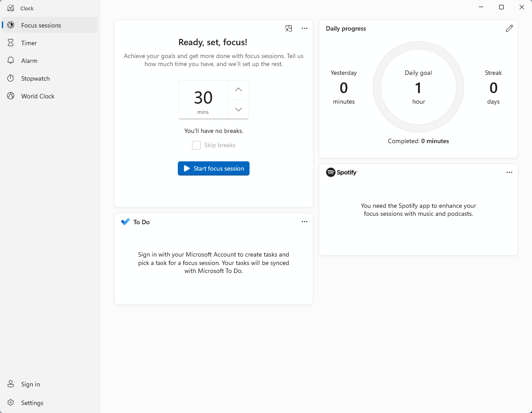Click the edit pencil in Daily progress
The height and width of the screenshot is (413, 532).
[509, 28]
